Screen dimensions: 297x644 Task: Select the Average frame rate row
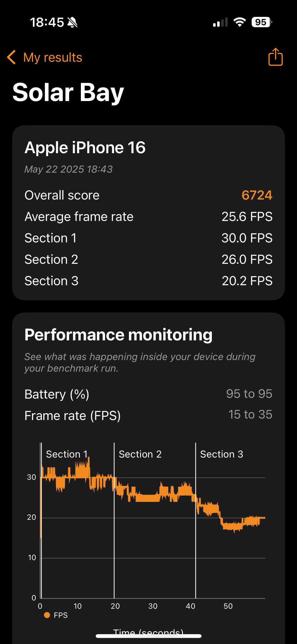148,217
